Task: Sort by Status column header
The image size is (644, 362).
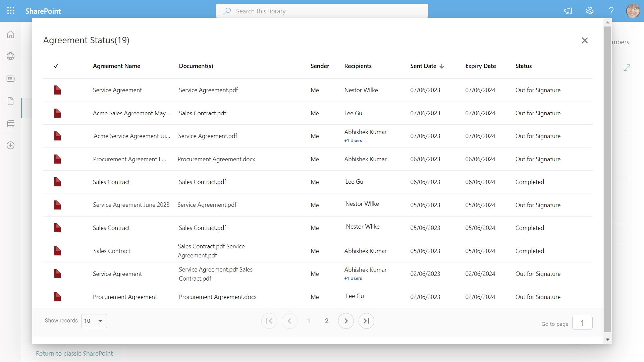Action: (523, 66)
